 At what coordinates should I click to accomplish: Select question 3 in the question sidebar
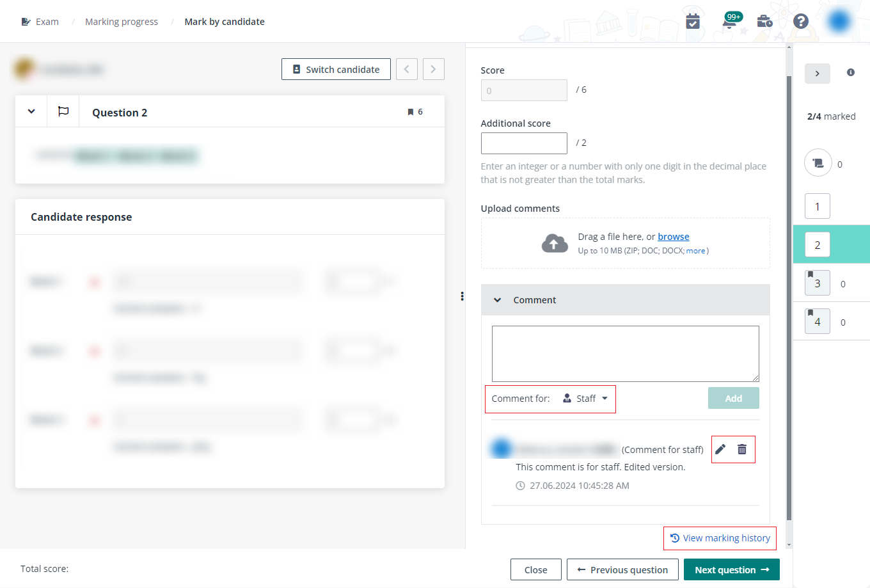click(817, 283)
